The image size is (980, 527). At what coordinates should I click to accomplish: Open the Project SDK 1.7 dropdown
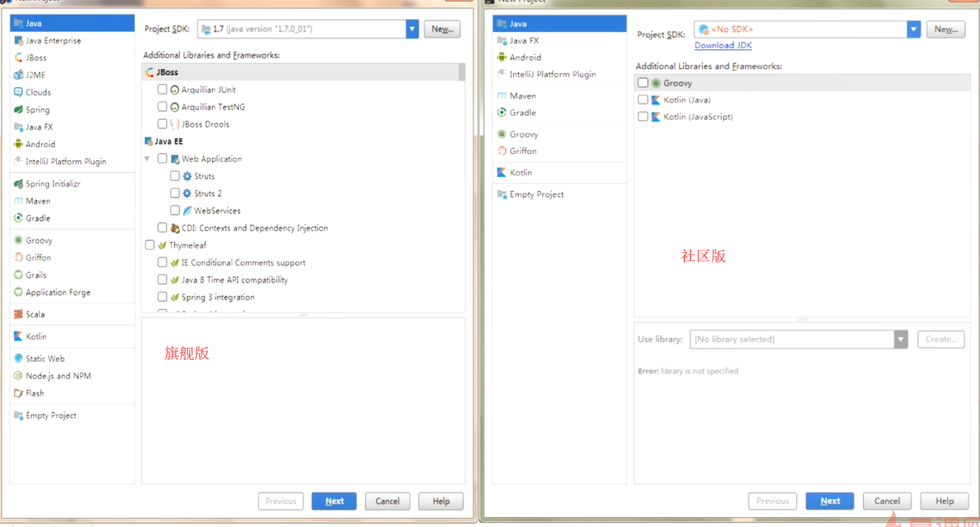(413, 29)
